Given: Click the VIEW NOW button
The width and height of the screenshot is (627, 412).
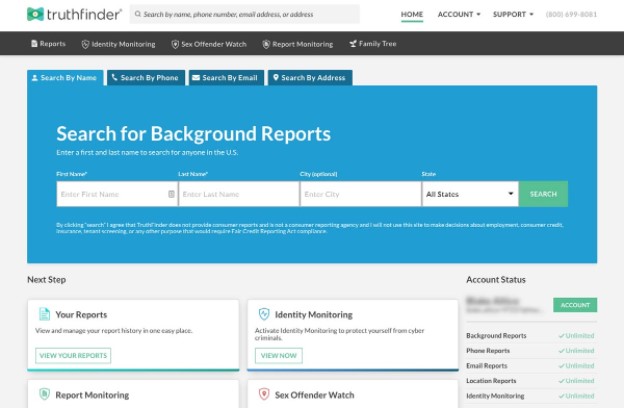Looking at the screenshot, I should [279, 356].
